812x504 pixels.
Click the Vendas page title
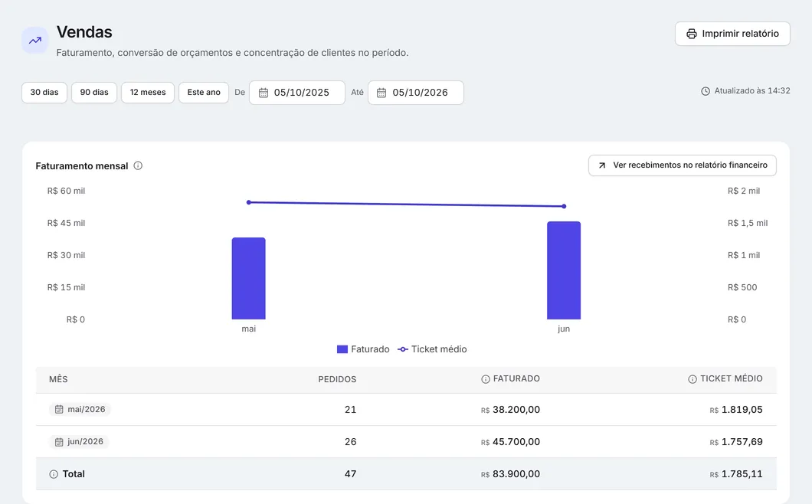84,32
